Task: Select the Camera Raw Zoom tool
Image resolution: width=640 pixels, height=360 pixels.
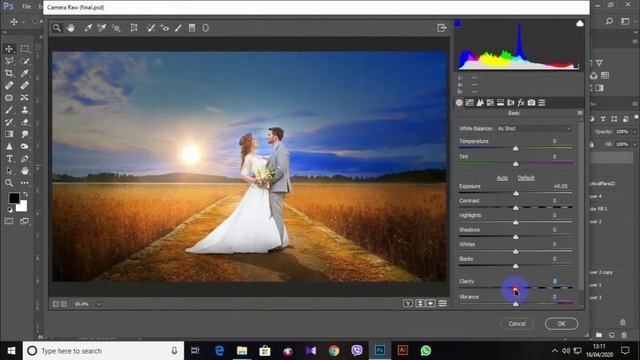Action: coord(57,28)
